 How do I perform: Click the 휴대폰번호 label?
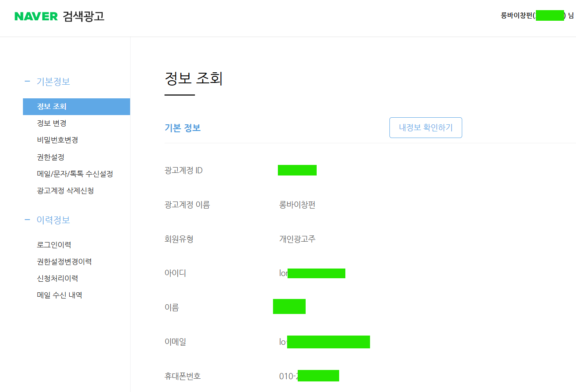(x=183, y=377)
